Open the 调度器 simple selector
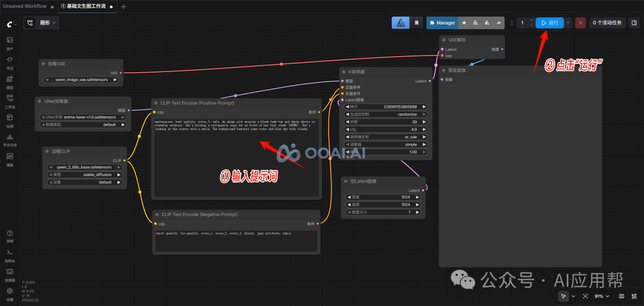This screenshot has height=306, width=644. (x=386, y=144)
